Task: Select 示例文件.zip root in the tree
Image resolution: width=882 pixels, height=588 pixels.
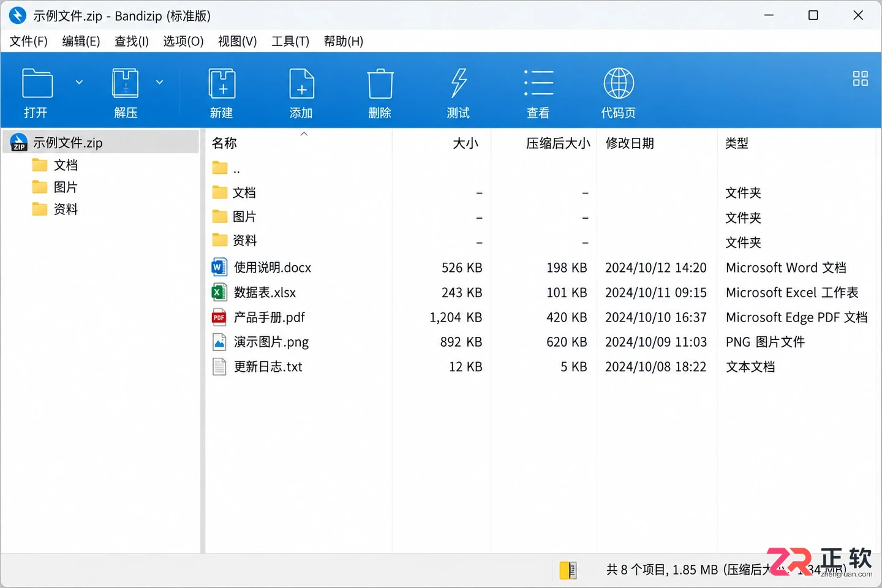Action: pyautogui.click(x=101, y=143)
